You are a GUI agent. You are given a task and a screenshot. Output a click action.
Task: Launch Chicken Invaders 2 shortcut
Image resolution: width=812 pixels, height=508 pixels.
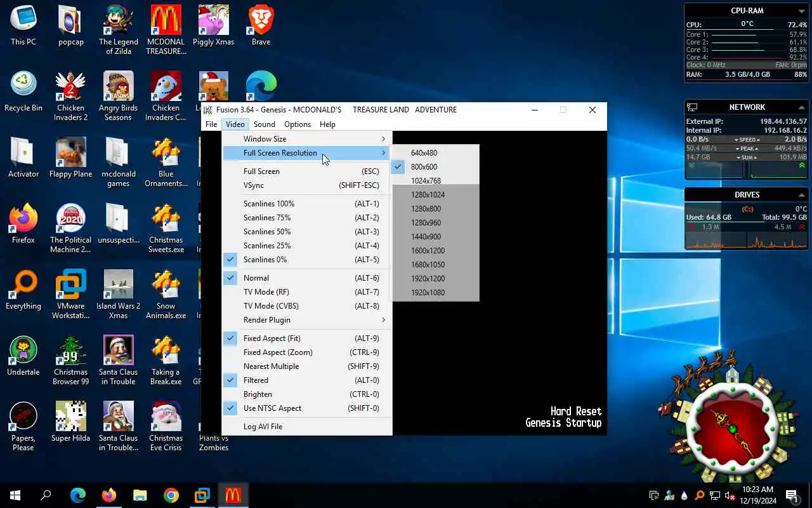pyautogui.click(x=70, y=97)
